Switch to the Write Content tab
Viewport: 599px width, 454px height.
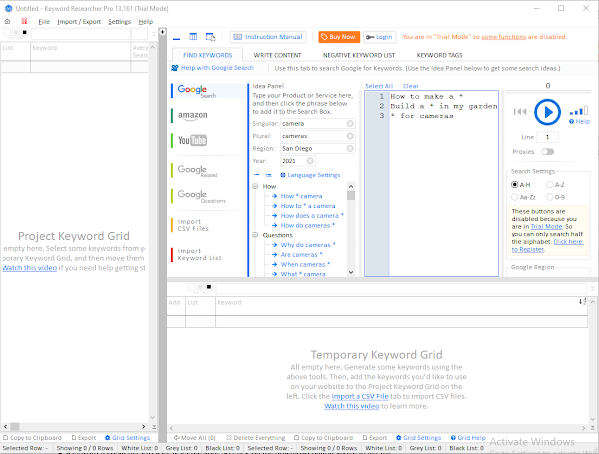[x=277, y=55]
